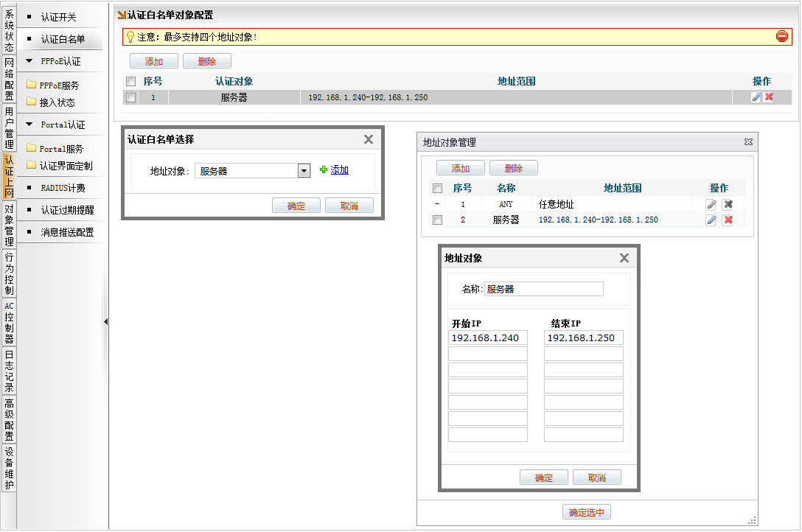The height and width of the screenshot is (532, 802).
Task: Click the 确定选中 button
Action: click(587, 513)
